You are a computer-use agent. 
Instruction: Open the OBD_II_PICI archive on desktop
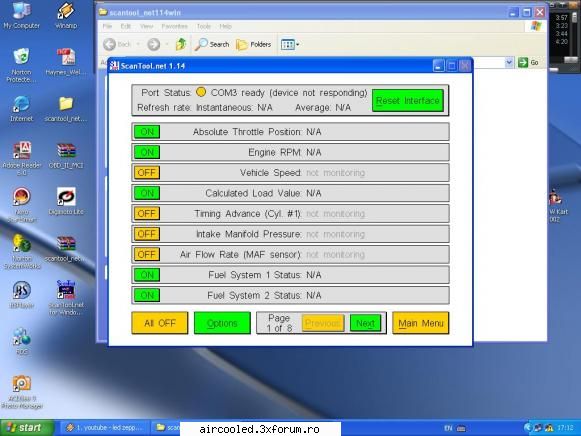click(66, 155)
